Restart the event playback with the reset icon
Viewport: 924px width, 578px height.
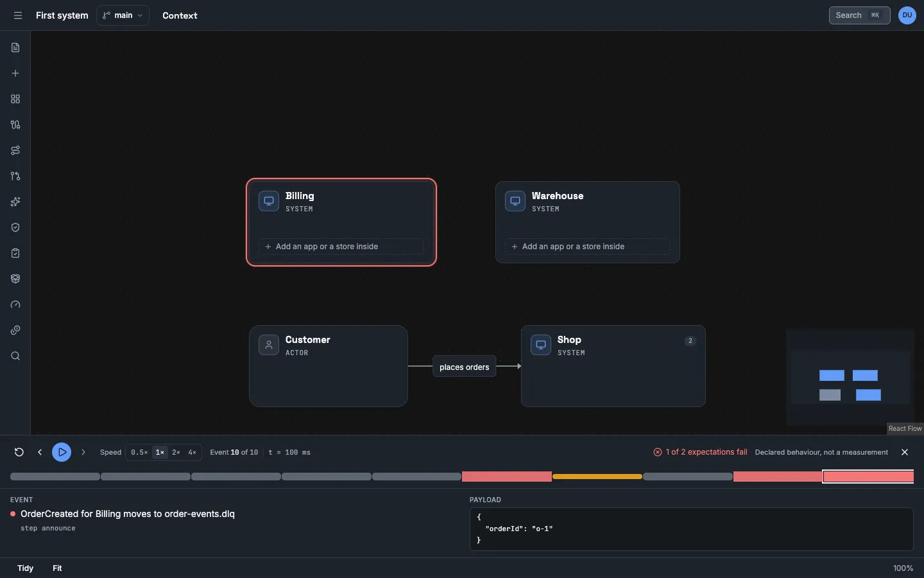[x=19, y=452]
